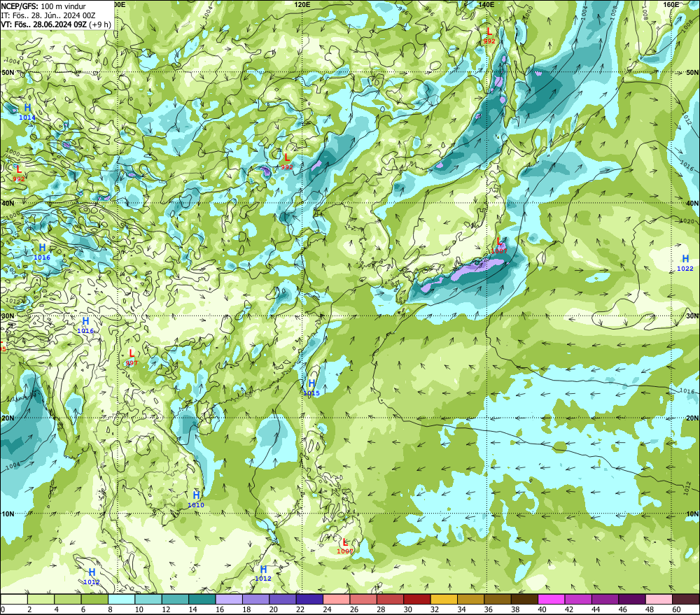Click the legend value 32
This screenshot has height=615, width=700.
435,609
